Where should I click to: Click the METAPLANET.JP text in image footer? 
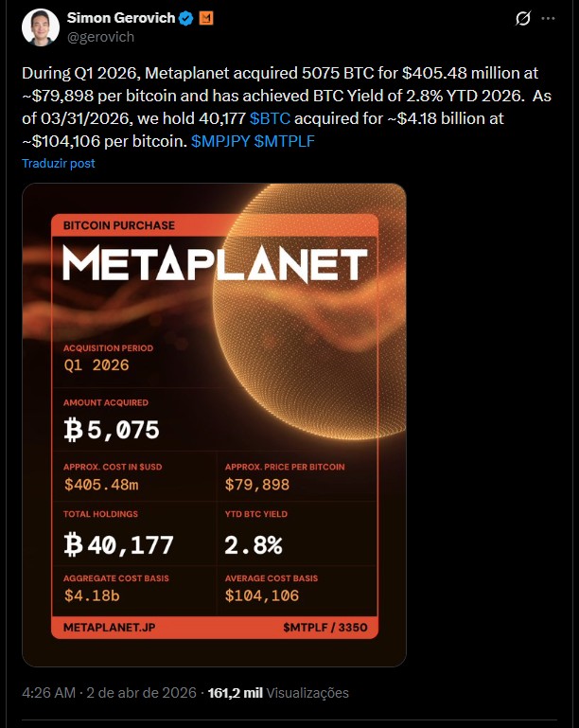(x=108, y=628)
